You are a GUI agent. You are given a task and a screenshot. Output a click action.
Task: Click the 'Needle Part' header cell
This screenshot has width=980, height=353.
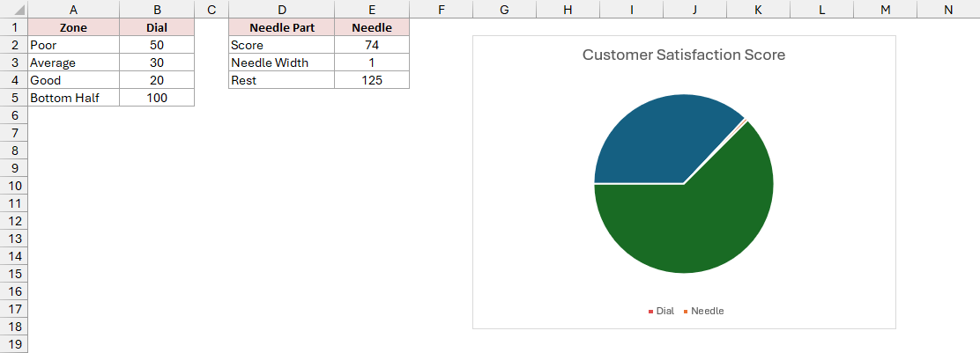pos(281,27)
